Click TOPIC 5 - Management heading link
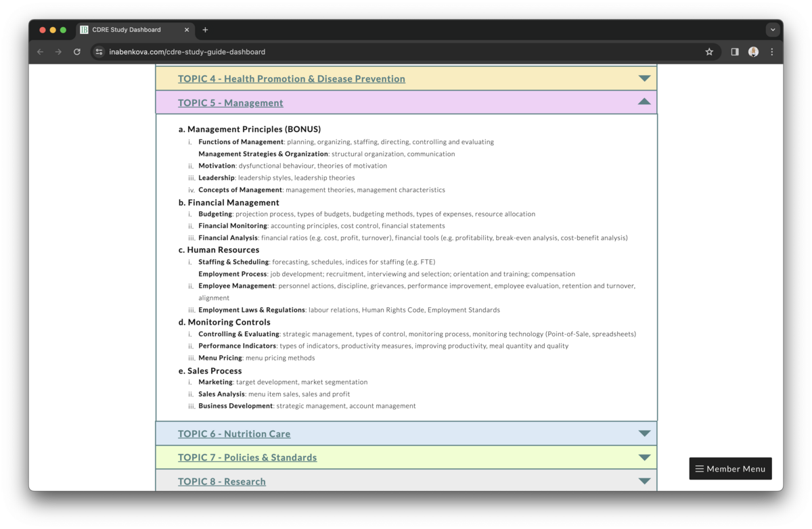Image resolution: width=812 pixels, height=529 pixels. [231, 103]
